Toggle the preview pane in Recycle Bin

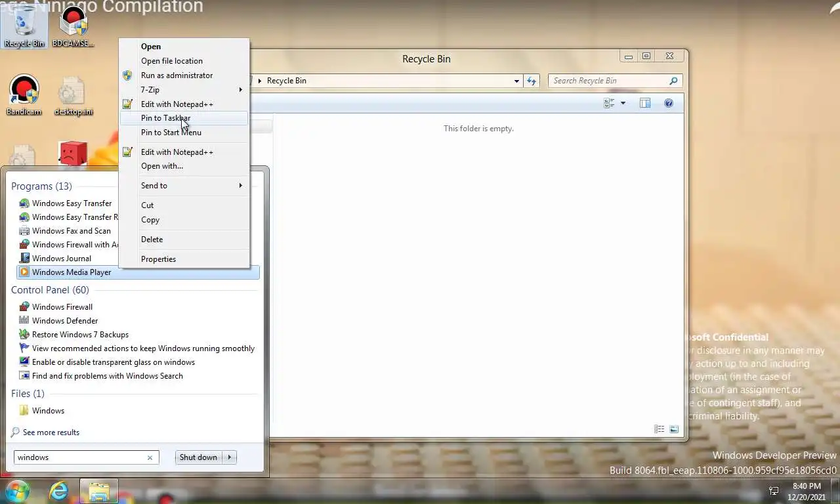point(645,103)
